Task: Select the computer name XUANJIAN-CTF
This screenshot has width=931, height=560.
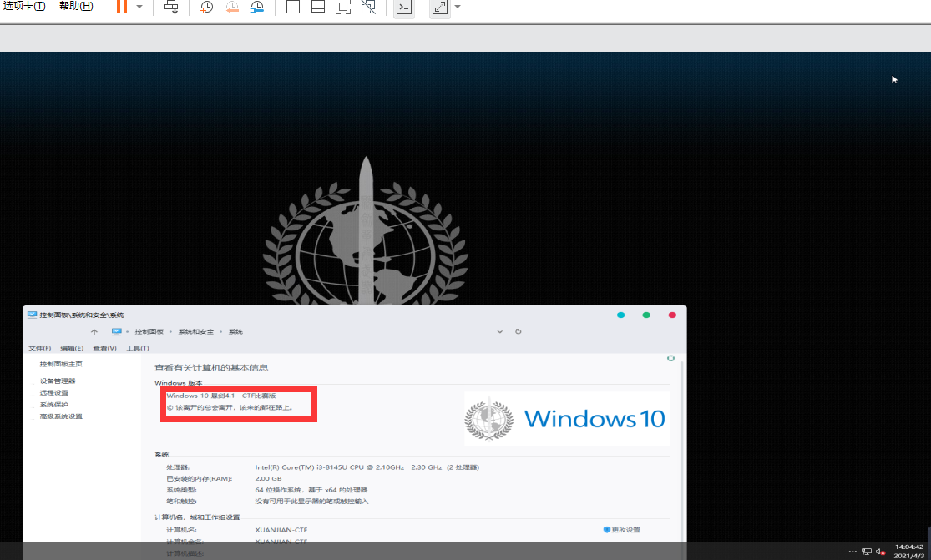Action: [281, 530]
